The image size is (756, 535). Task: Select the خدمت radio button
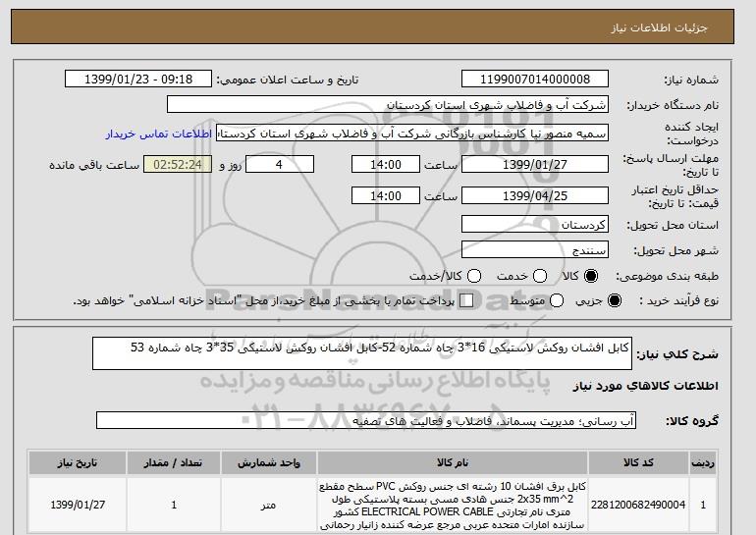pyautogui.click(x=540, y=276)
